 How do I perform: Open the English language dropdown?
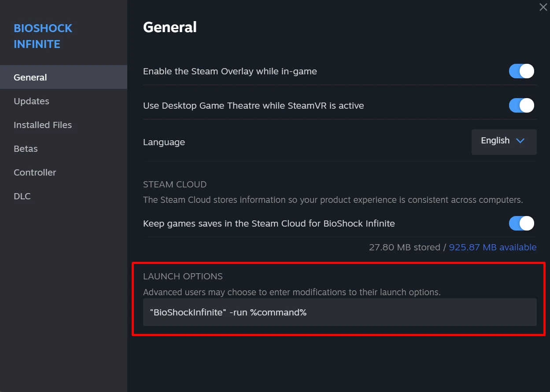click(x=503, y=142)
